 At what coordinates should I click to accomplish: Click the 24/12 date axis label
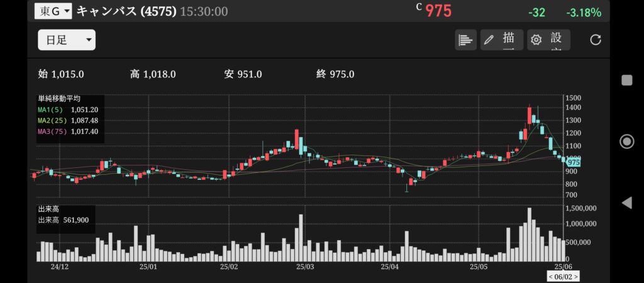[x=60, y=267]
